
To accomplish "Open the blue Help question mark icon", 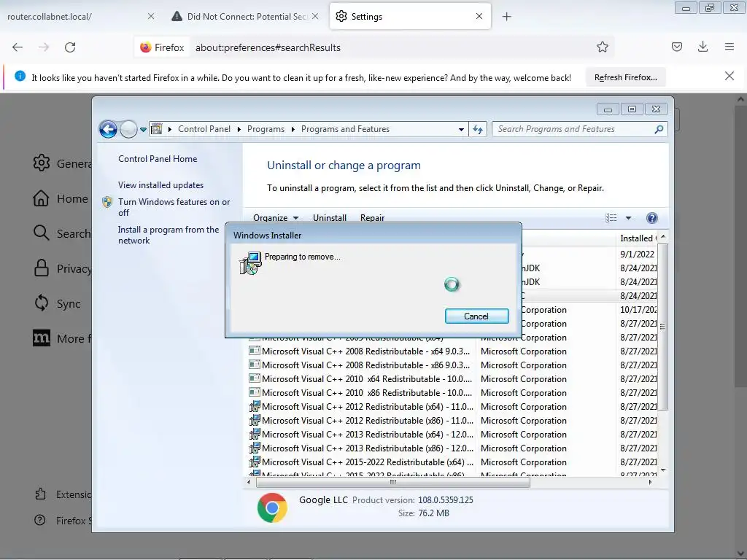I will tap(651, 217).
